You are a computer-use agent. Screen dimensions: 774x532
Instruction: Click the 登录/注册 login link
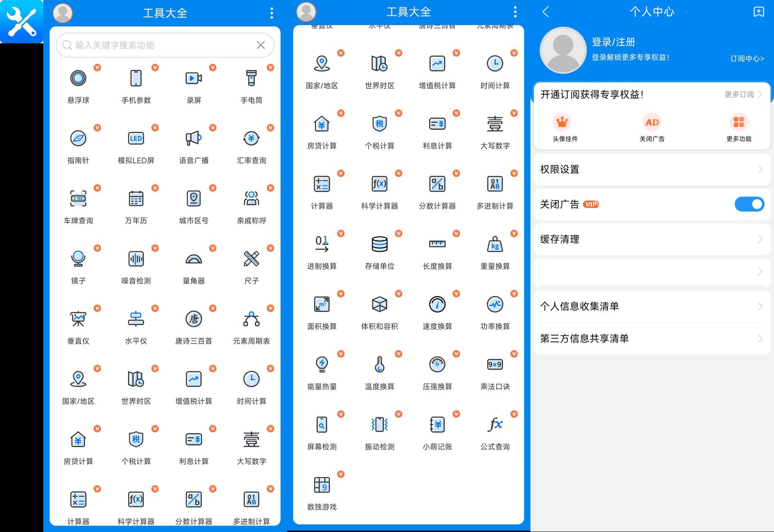tap(613, 42)
